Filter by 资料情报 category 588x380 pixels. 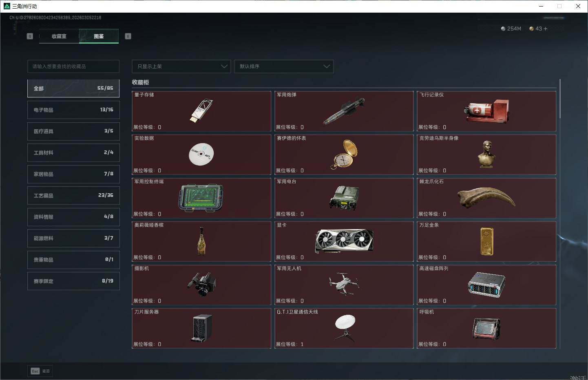pos(73,217)
